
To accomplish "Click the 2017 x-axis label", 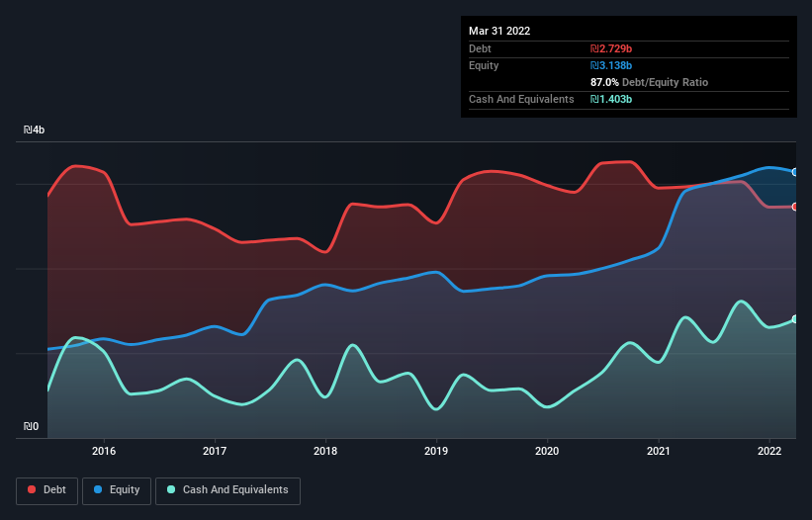I will pos(215,451).
